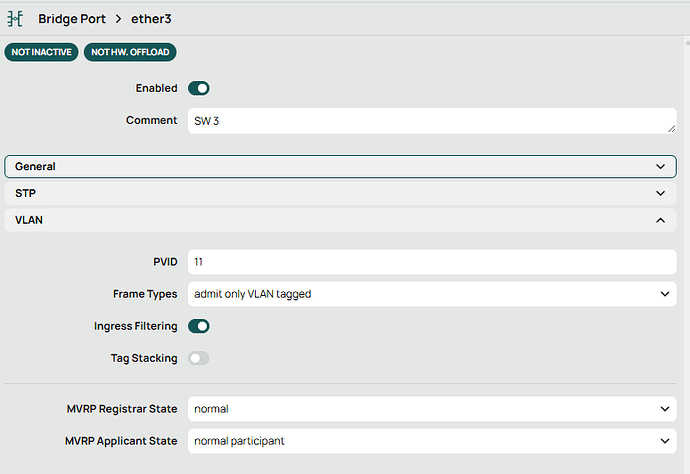The height and width of the screenshot is (474, 690).
Task: Expand the STP section
Action: [x=340, y=193]
